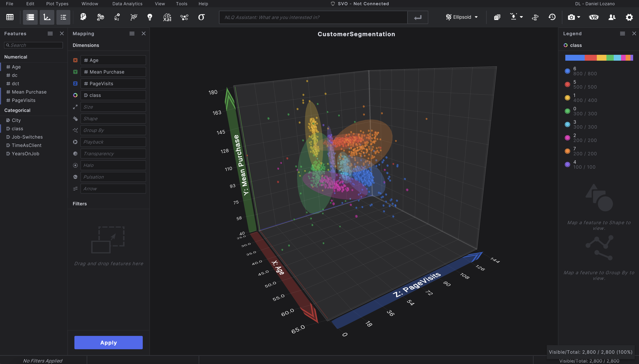Image resolution: width=639 pixels, height=364 pixels.
Task: Click the collaboration users icon
Action: click(612, 17)
